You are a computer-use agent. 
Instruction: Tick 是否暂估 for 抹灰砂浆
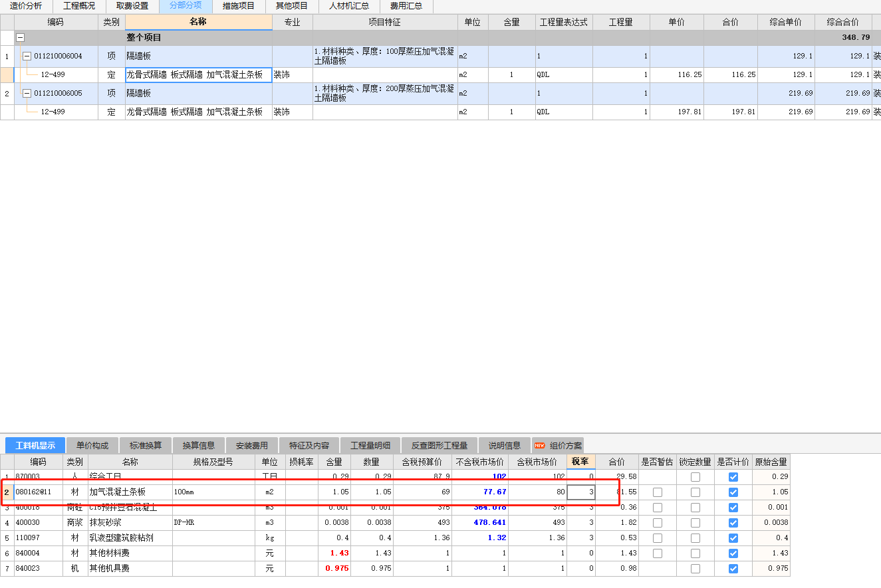click(x=658, y=523)
